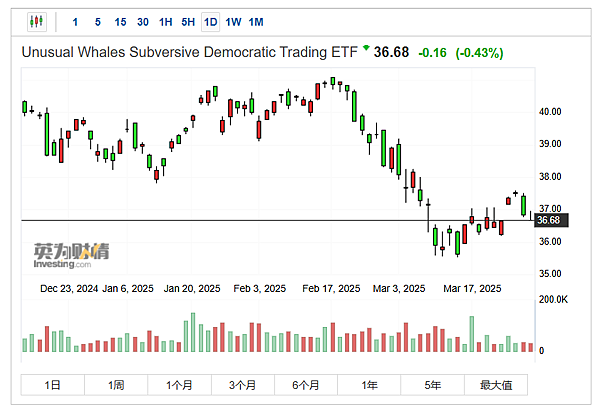Click the 40.00 price axis label
This screenshot has height=414, width=600.
point(550,112)
